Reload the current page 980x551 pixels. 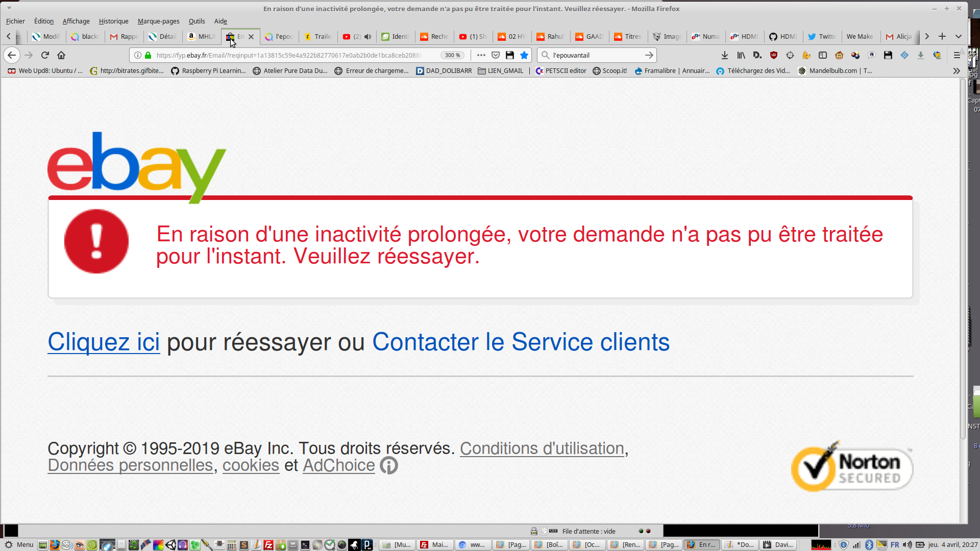(x=45, y=55)
